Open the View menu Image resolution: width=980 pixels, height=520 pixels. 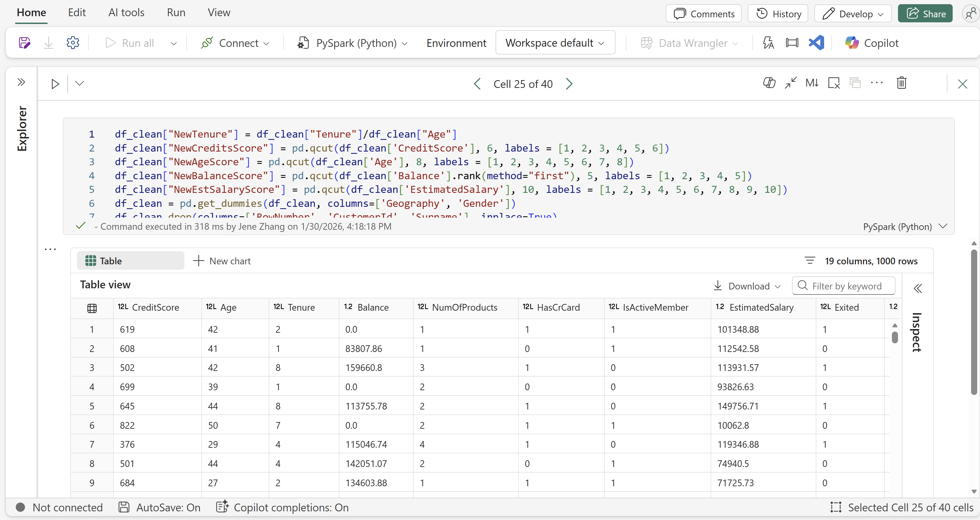click(219, 12)
